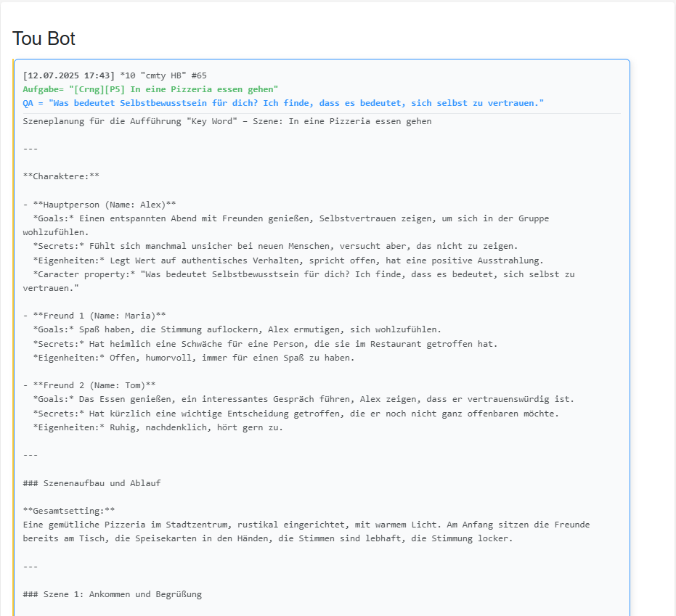The width and height of the screenshot is (676, 616).
Task: Click the "Tou Bot" page heading
Action: [x=44, y=38]
